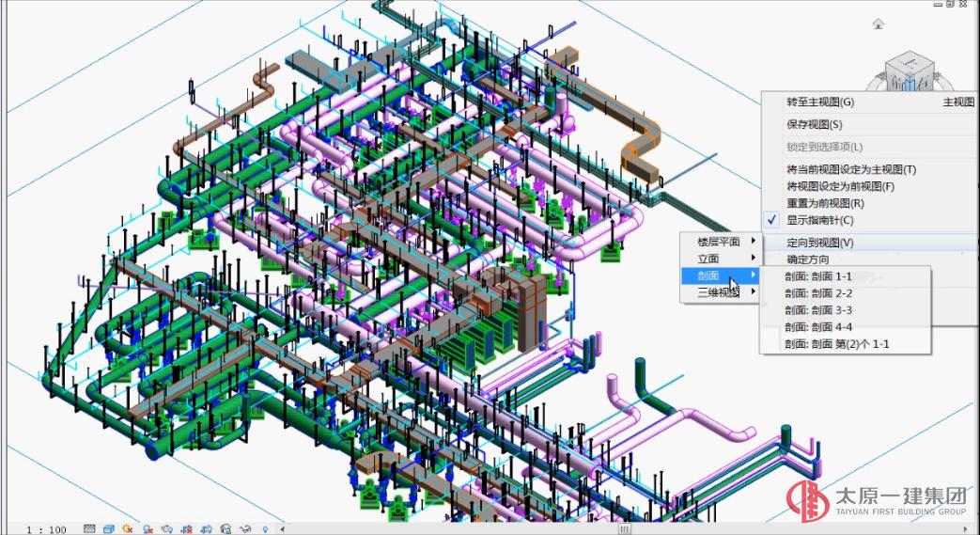Image resolution: width=980 pixels, height=535 pixels.
Task: Click 将视图设定为前视图(F) option
Action: tap(840, 186)
